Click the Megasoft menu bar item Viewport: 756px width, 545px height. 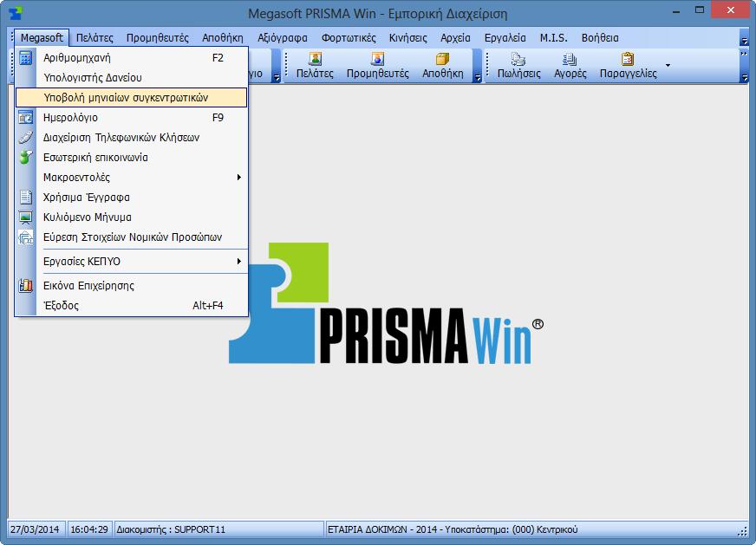tap(42, 37)
